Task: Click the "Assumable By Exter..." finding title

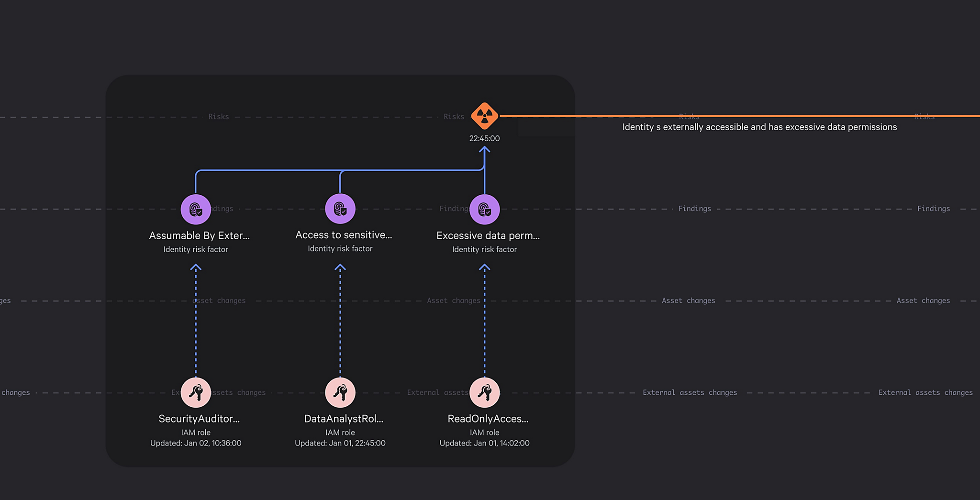Action: click(199, 235)
